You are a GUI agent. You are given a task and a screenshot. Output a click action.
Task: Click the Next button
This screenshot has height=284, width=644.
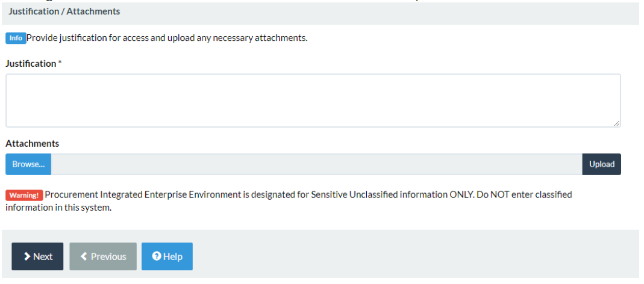[37, 256]
